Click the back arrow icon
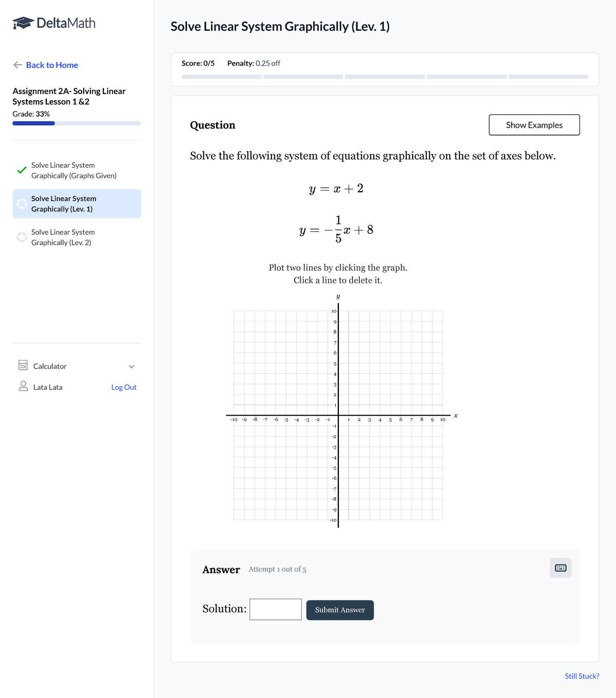616x698 pixels. (17, 65)
